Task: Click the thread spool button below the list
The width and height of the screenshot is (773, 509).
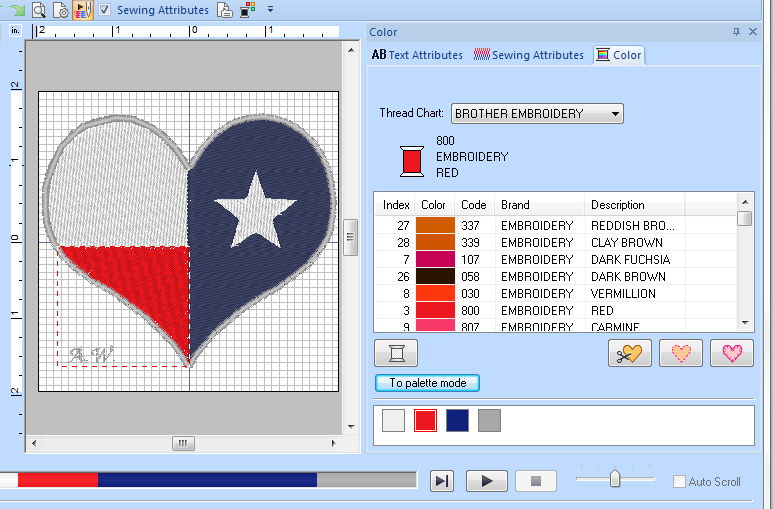Action: (396, 353)
